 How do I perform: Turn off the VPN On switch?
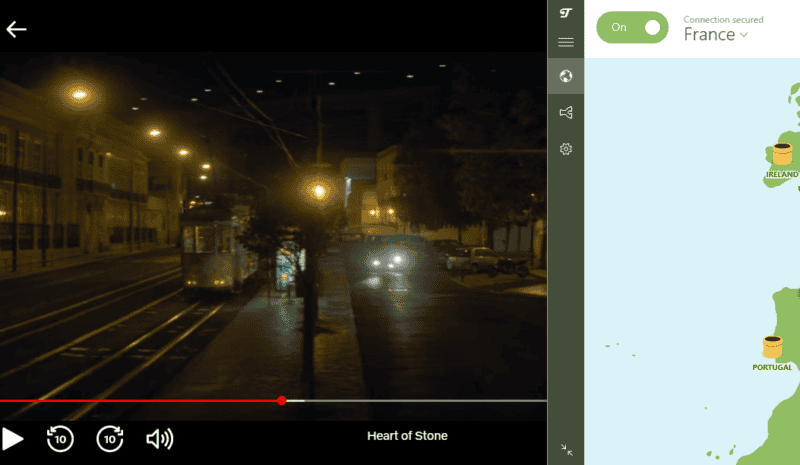tap(632, 28)
